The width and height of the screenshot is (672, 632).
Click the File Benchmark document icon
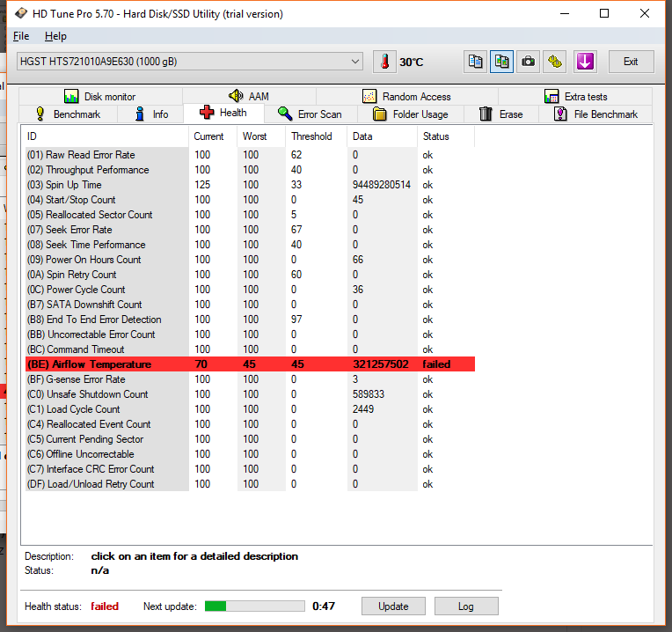(x=560, y=114)
